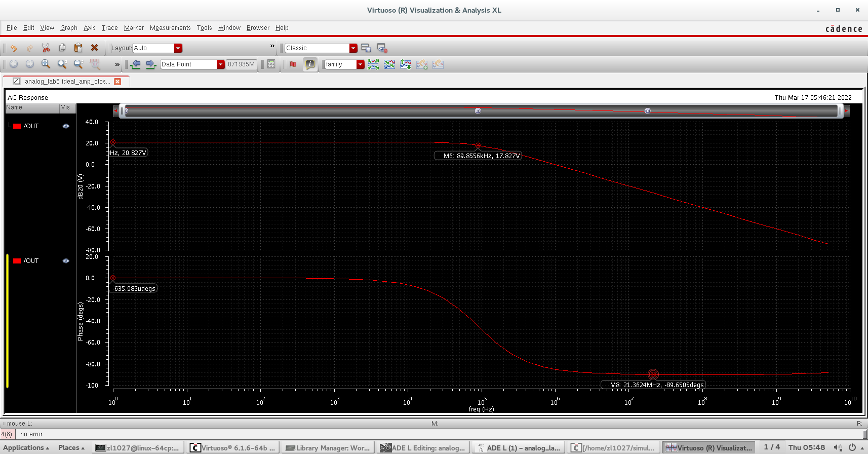Image resolution: width=868 pixels, height=454 pixels.
Task: Open the Tools menu
Action: 205,28
